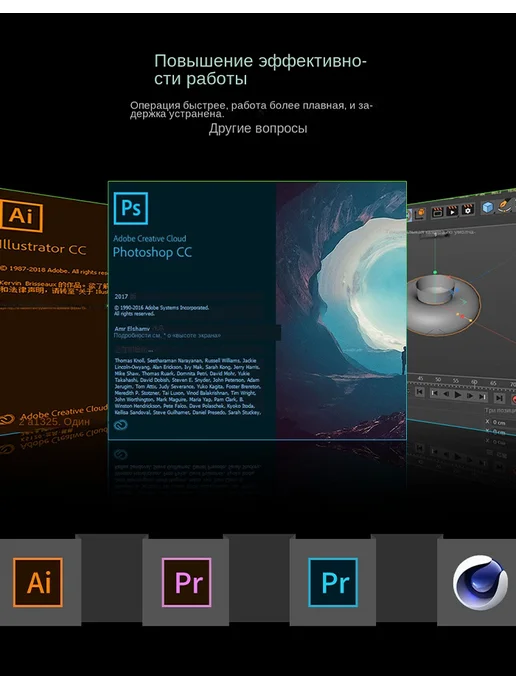
Task: Go to animation end in Cinema 4D
Action: pyautogui.click(x=499, y=398)
